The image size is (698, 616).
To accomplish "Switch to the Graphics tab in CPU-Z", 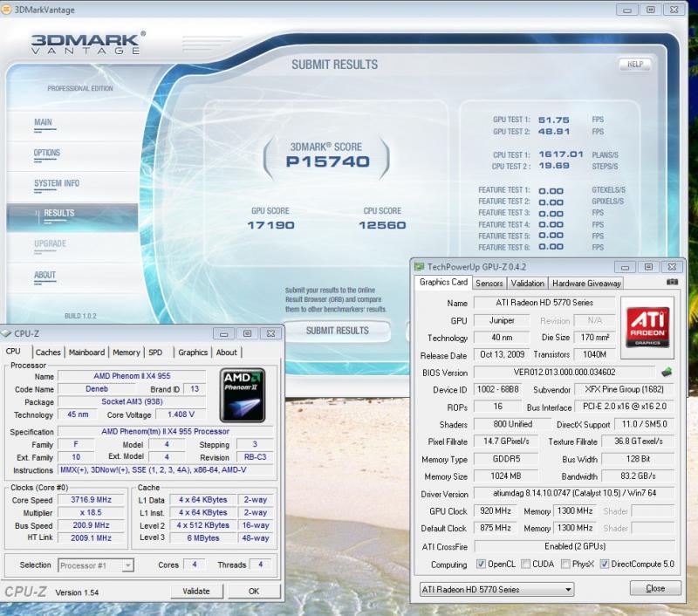I will point(193,352).
